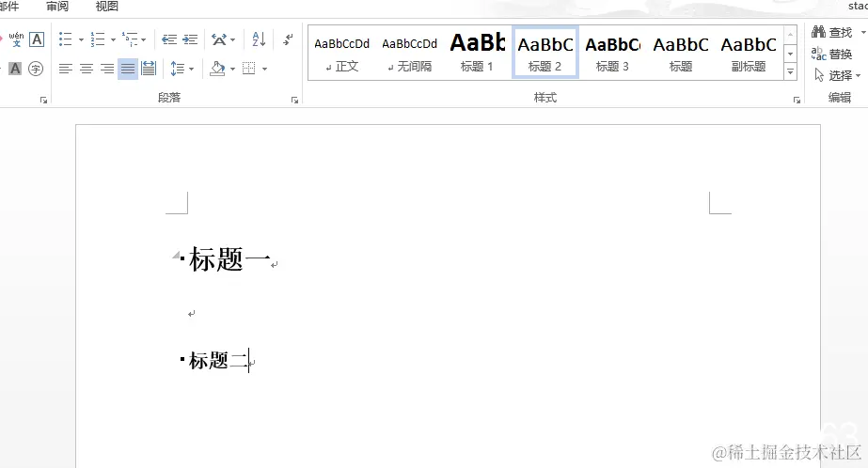The image size is (868, 468).
Task: Move styles gallery down one row
Action: click(x=791, y=54)
